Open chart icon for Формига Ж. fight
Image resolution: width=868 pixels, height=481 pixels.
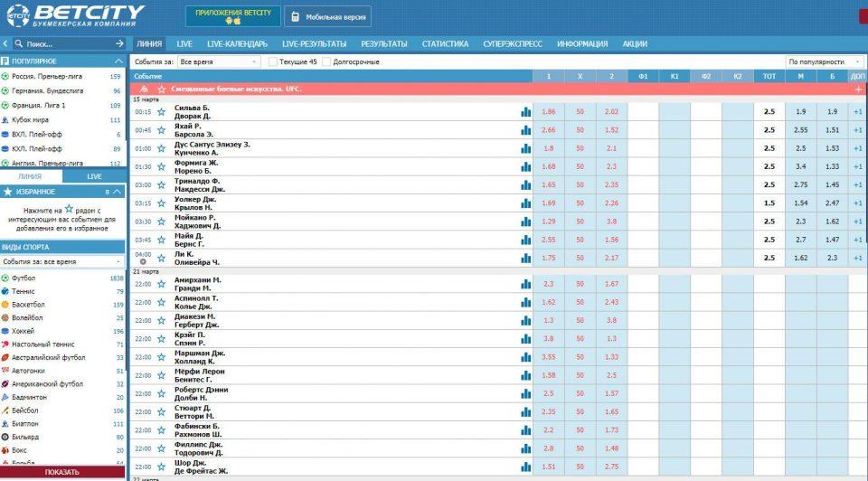coord(525,166)
